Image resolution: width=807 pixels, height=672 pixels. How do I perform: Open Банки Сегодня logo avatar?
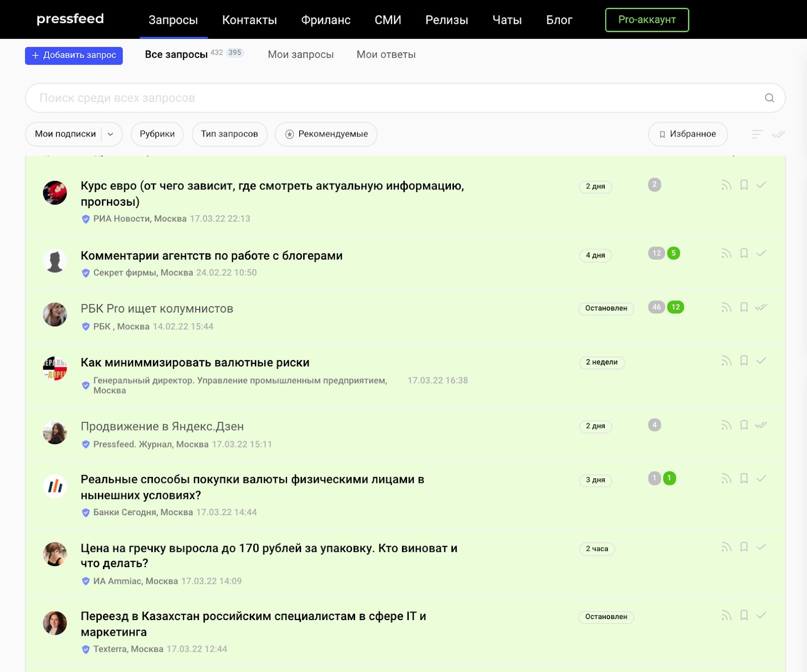pyautogui.click(x=55, y=486)
